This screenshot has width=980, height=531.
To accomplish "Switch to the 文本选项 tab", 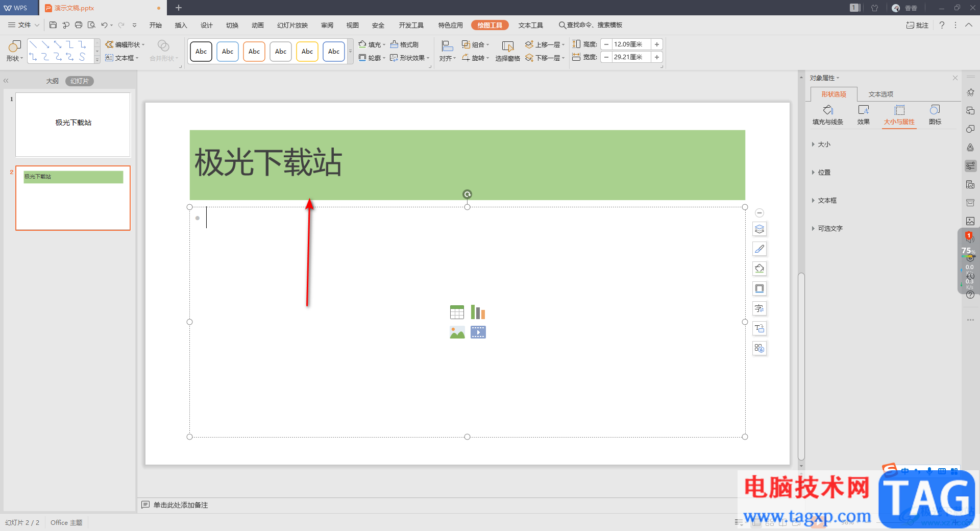I will coord(881,94).
